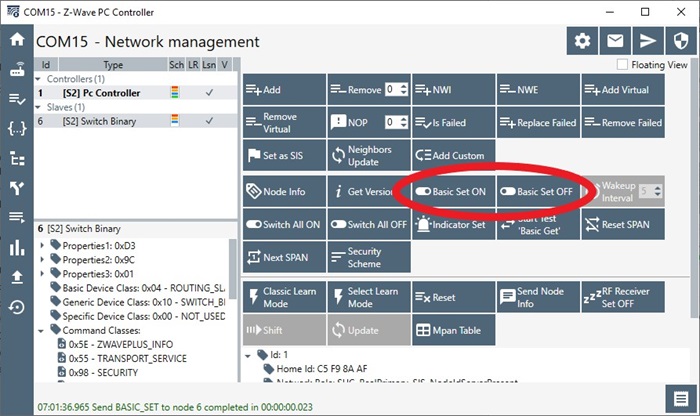
Task: Click the NWE button
Action: click(538, 90)
